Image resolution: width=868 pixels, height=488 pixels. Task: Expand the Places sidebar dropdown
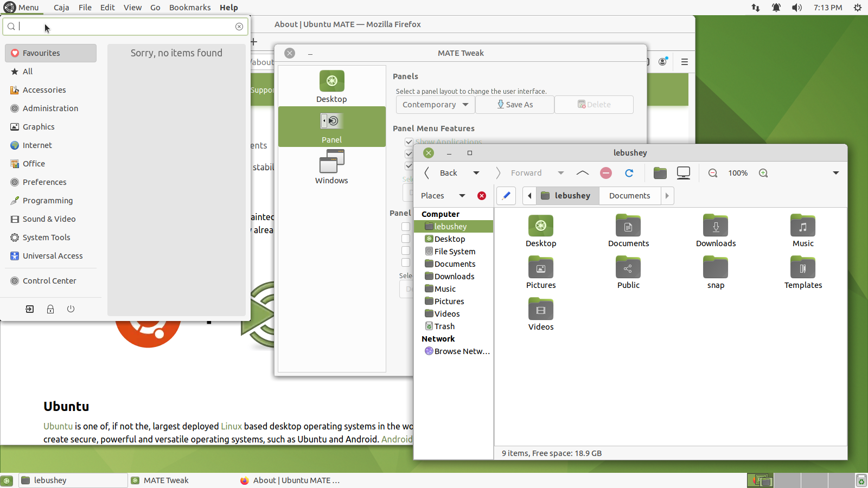click(462, 196)
